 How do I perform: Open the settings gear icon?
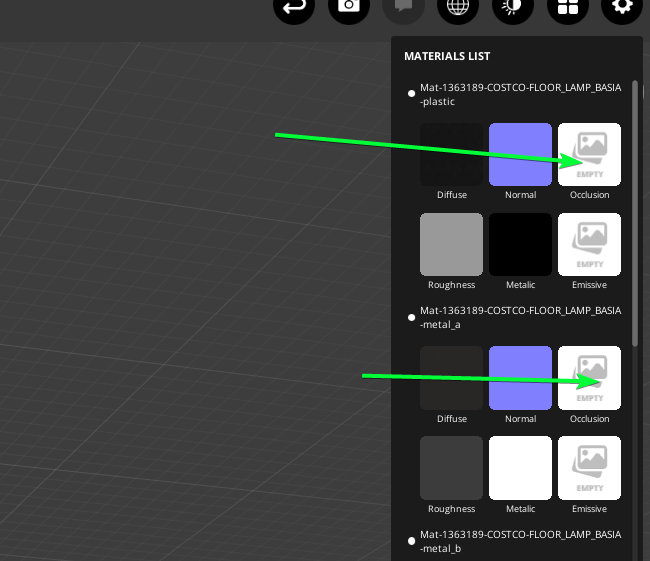(x=622, y=6)
